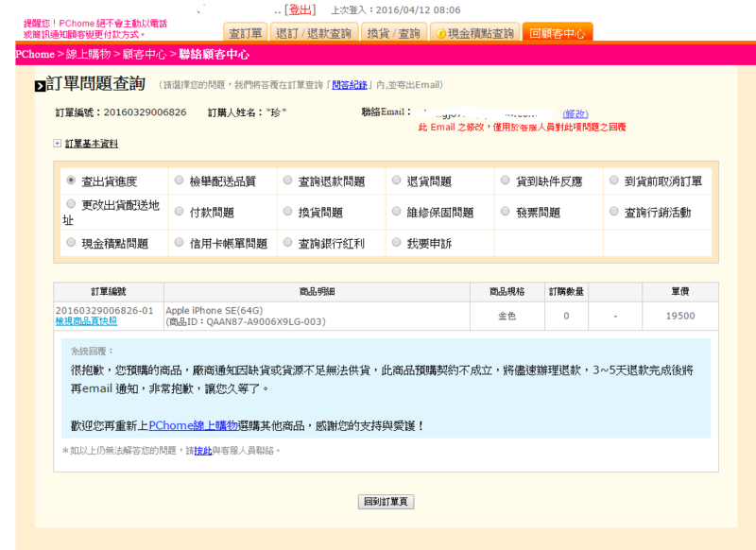Choose 信用卡帳單問題 option
The width and height of the screenshot is (756, 550).
tap(179, 243)
